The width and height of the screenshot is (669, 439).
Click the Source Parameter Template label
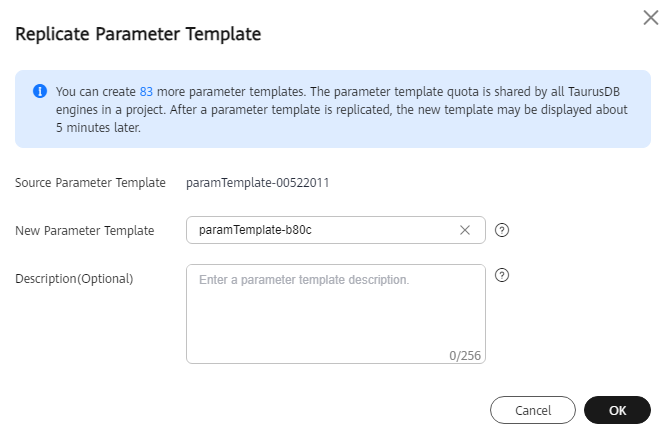(90, 183)
